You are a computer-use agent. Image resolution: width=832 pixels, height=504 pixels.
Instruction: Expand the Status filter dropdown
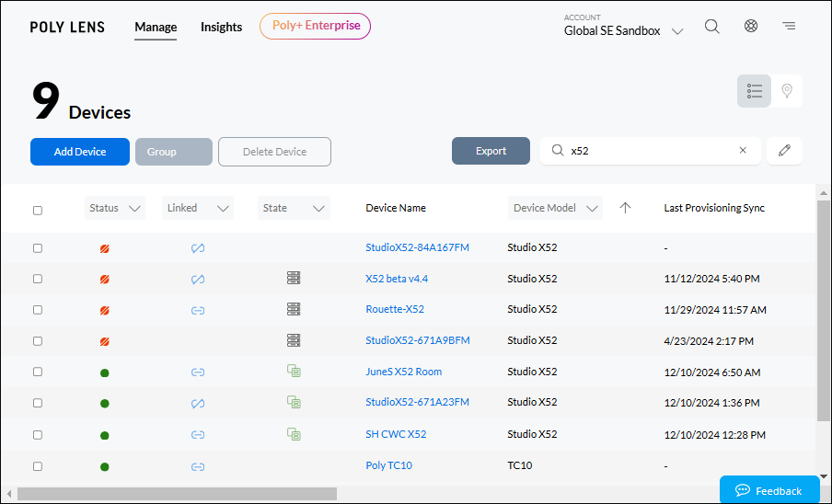click(115, 208)
